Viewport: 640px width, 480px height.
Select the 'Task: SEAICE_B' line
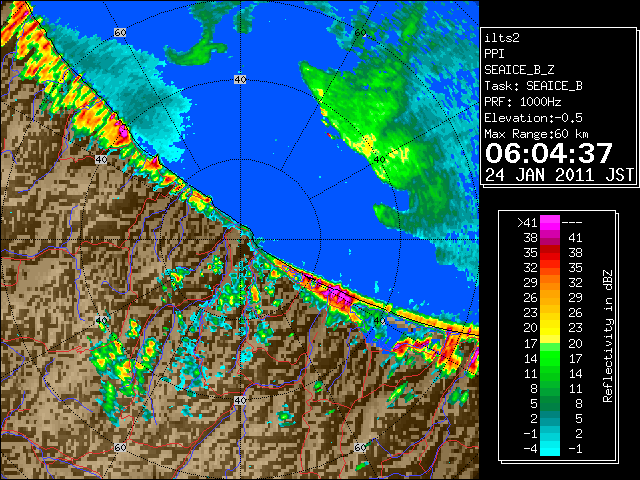click(533, 86)
